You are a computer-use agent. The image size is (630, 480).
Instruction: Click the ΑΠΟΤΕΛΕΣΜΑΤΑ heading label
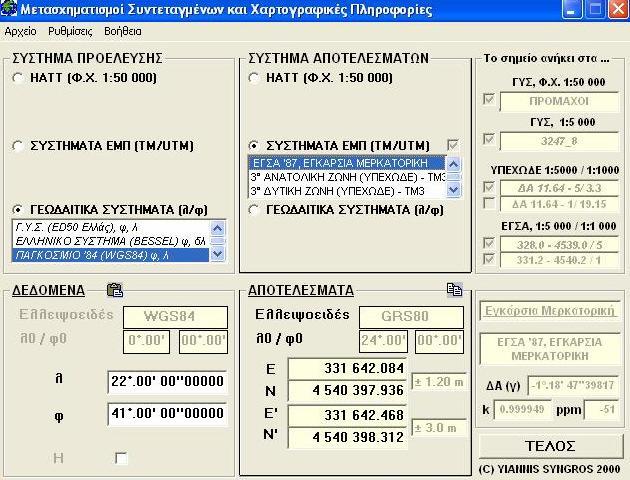tap(301, 290)
